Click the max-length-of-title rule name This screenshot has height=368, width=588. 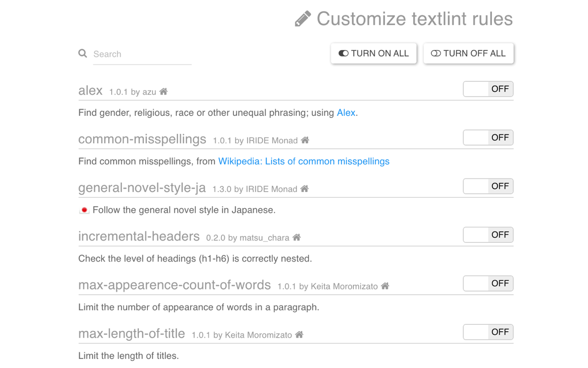[132, 334]
